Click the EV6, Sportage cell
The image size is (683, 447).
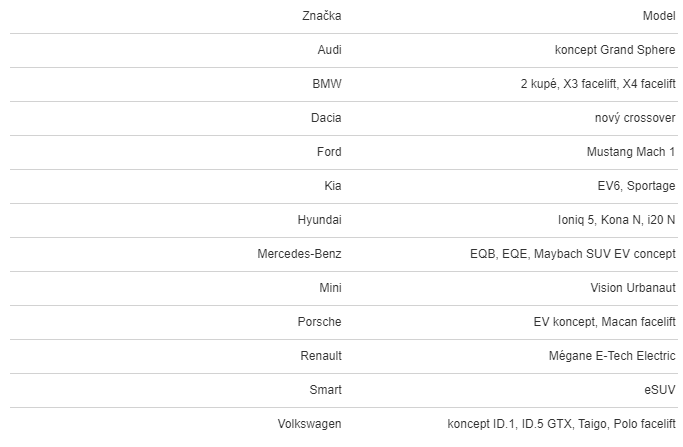click(x=630, y=186)
